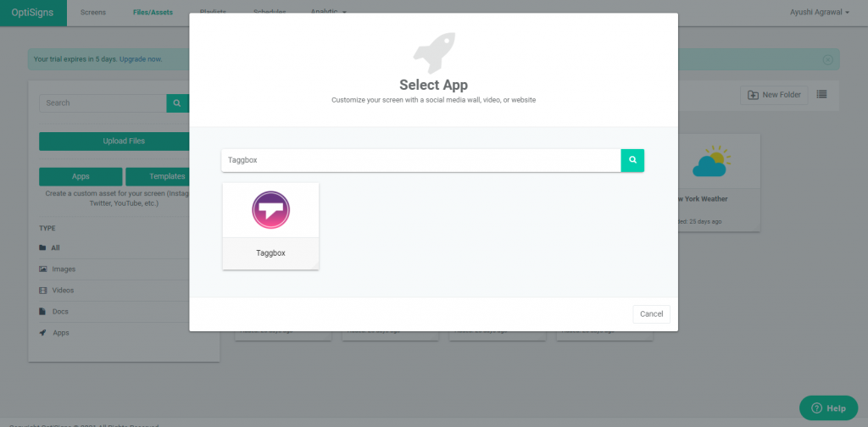Click the Upload Files button
This screenshot has height=427, width=868.
[x=114, y=141]
